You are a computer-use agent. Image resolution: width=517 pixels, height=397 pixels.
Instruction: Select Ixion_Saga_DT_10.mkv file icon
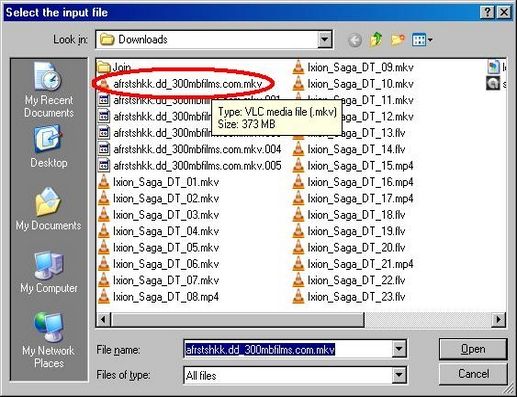[298, 84]
